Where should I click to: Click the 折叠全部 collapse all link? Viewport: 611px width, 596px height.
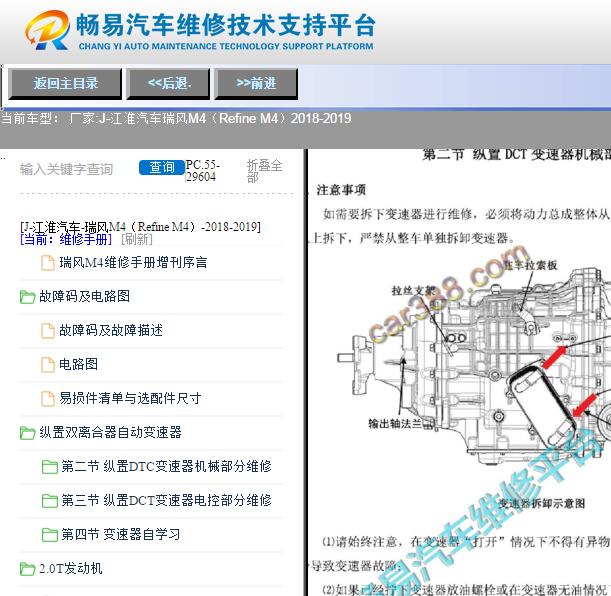(x=264, y=171)
